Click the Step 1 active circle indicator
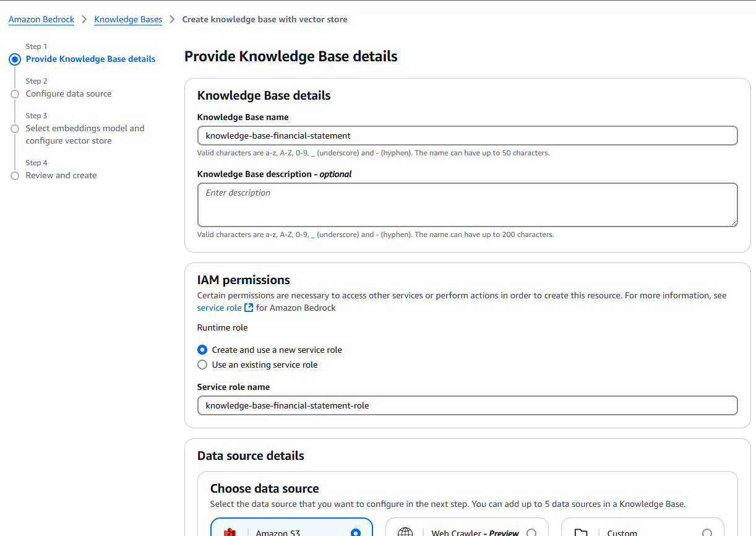756x536 pixels. pyautogui.click(x=15, y=59)
